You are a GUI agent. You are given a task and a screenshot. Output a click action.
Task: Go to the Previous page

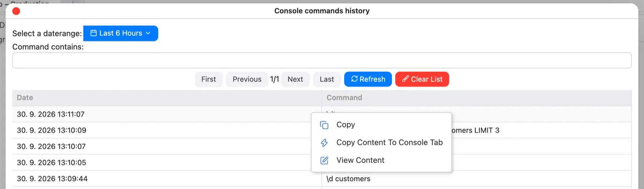click(247, 79)
